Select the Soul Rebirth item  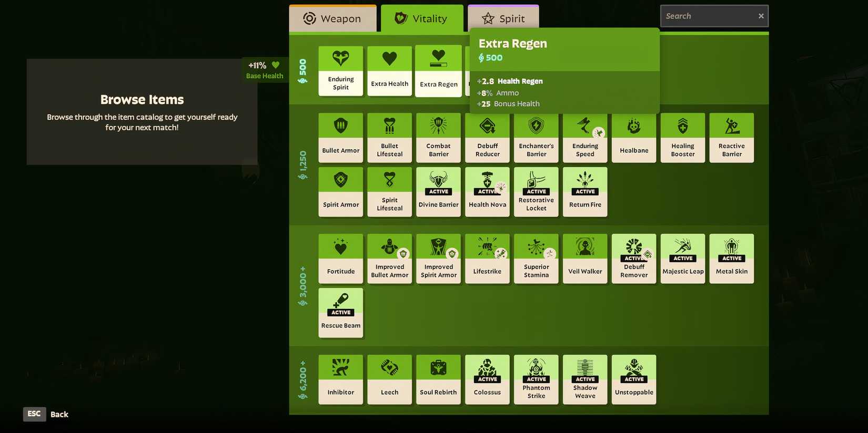438,379
